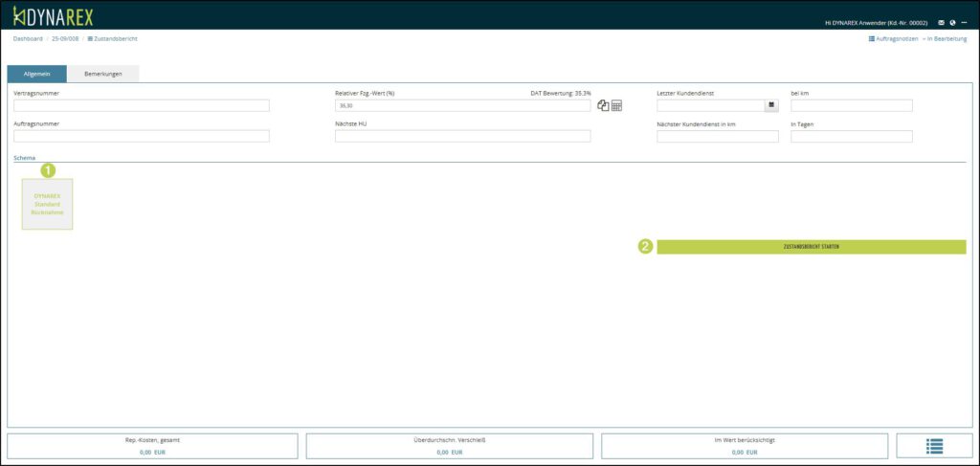The height and width of the screenshot is (466, 980).
Task: Click the Nächste HU input field
Action: click(x=462, y=136)
